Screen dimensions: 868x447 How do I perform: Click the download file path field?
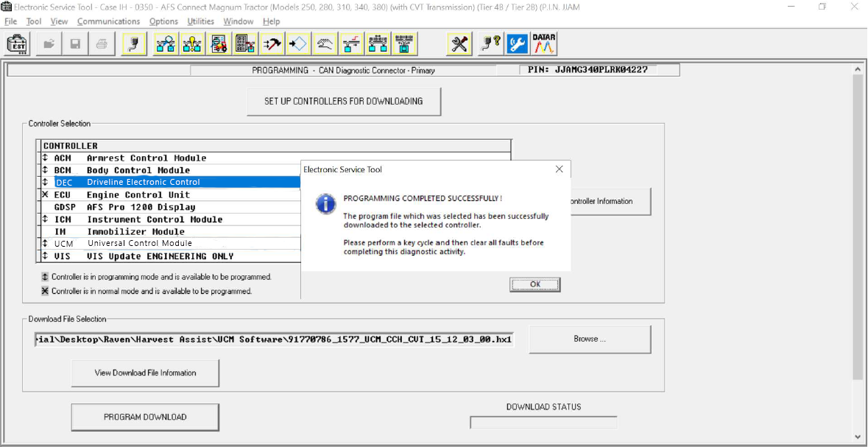(x=274, y=339)
